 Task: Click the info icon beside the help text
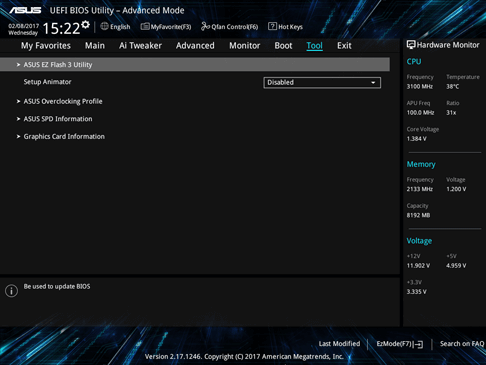point(11,291)
